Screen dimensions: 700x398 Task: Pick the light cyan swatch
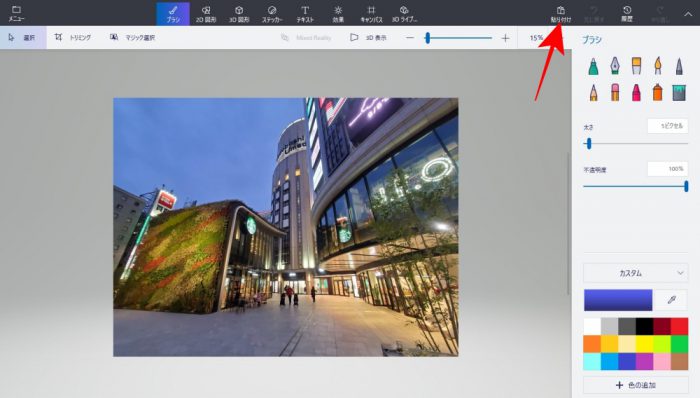(x=592, y=361)
